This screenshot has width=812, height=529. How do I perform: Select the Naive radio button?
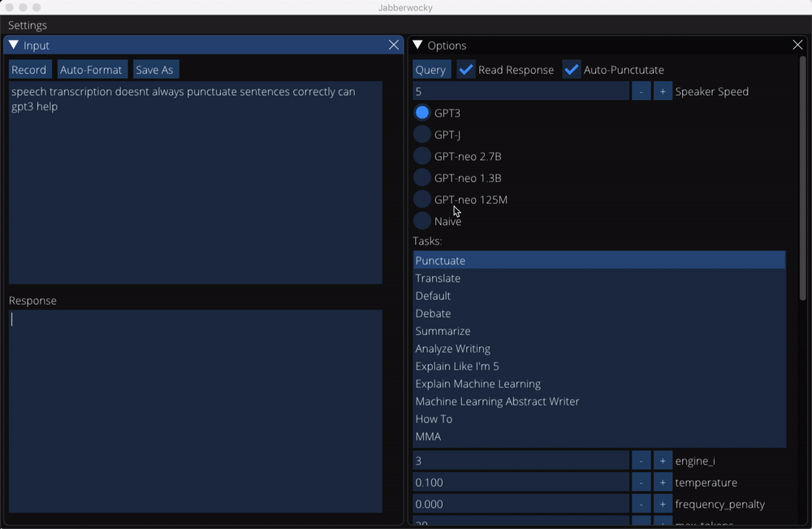[422, 221]
